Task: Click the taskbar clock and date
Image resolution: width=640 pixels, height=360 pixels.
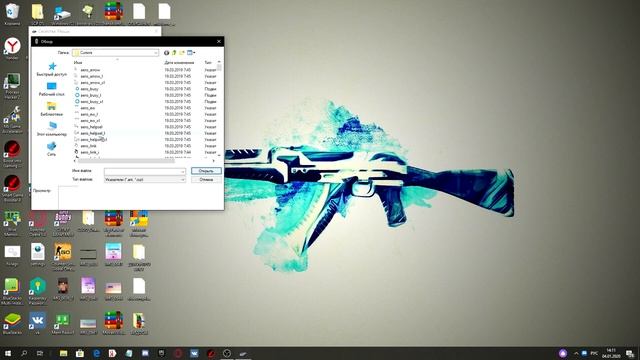Action: click(611, 353)
